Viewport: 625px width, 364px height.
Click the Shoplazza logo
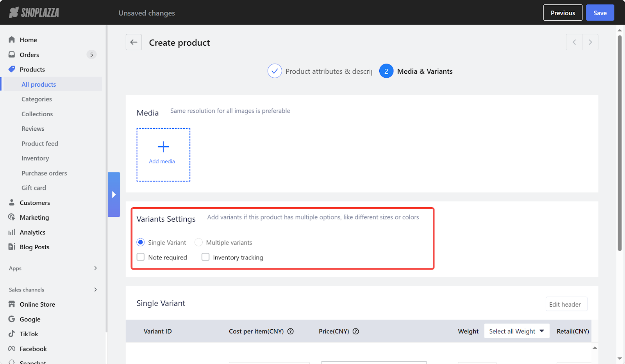[34, 12]
